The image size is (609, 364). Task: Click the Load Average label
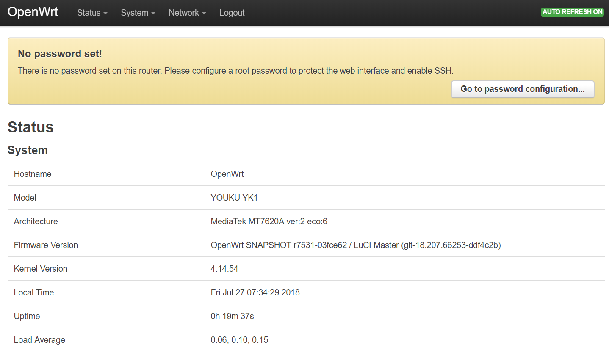[39, 340]
